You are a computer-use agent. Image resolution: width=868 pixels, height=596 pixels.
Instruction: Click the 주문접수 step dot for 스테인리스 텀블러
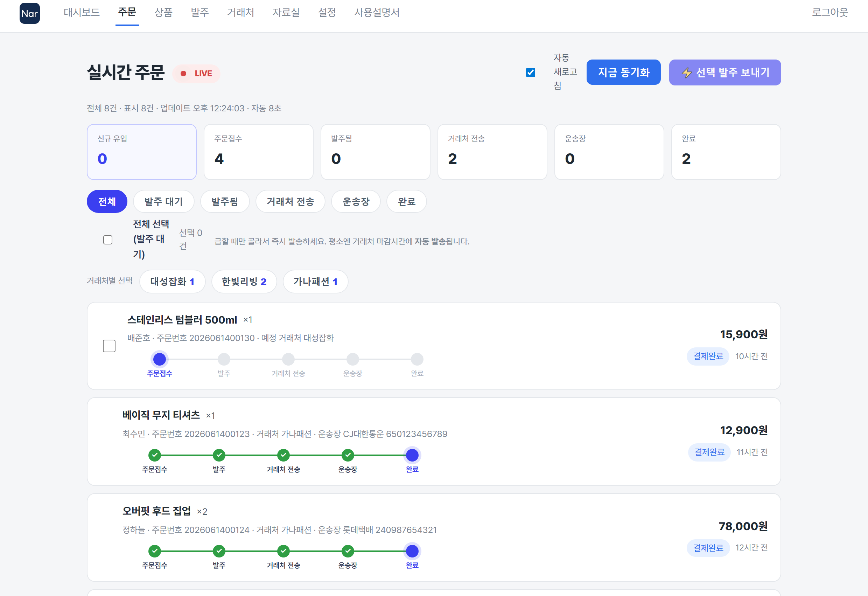pos(160,359)
